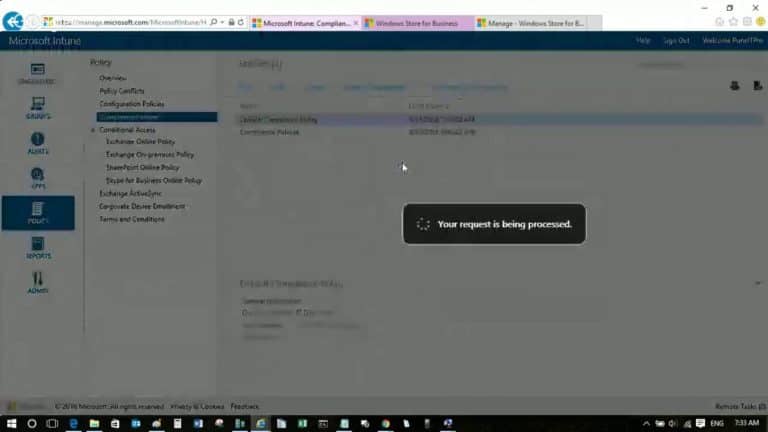
Task: Select Overview in Policy tree
Action: pos(113,78)
